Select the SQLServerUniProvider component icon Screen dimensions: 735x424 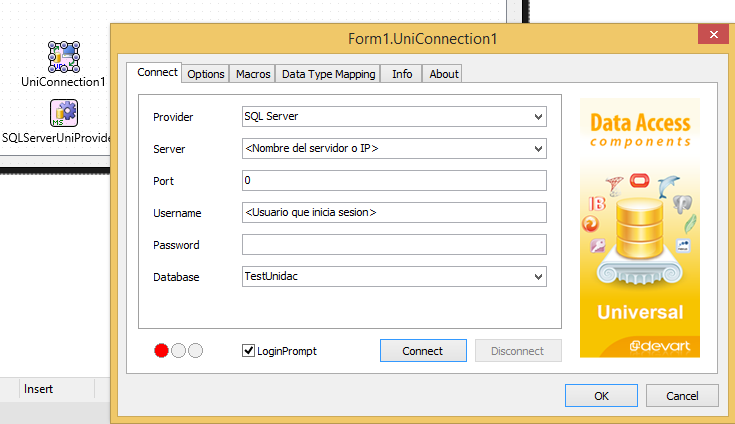click(63, 113)
